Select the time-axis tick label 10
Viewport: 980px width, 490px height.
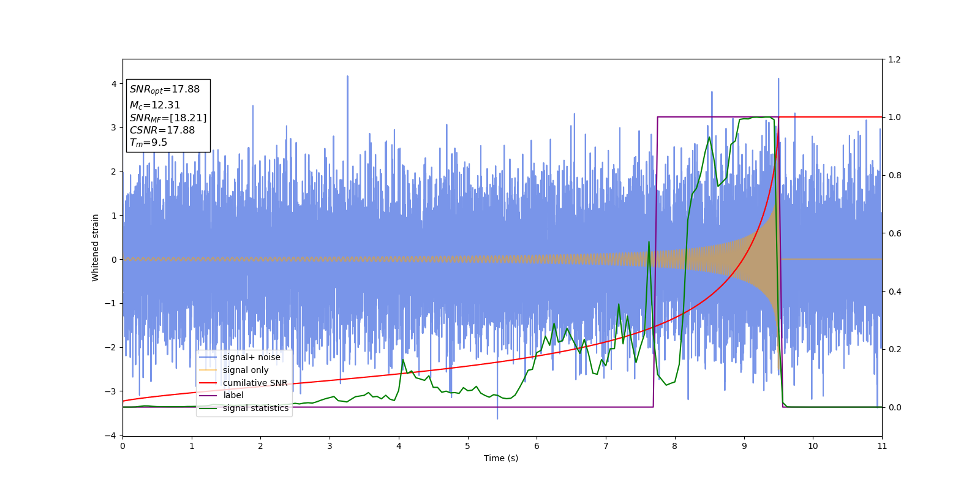(813, 446)
